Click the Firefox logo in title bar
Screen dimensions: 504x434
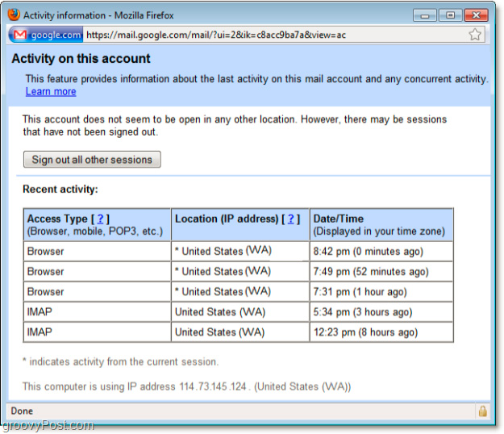14,15
